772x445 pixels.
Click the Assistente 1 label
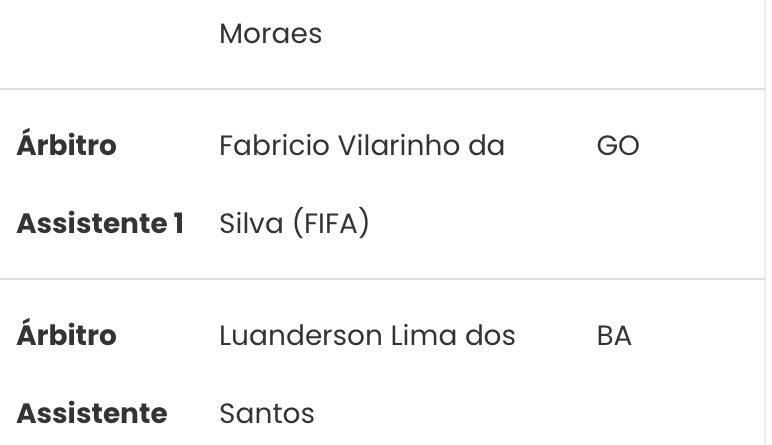[x=99, y=224]
